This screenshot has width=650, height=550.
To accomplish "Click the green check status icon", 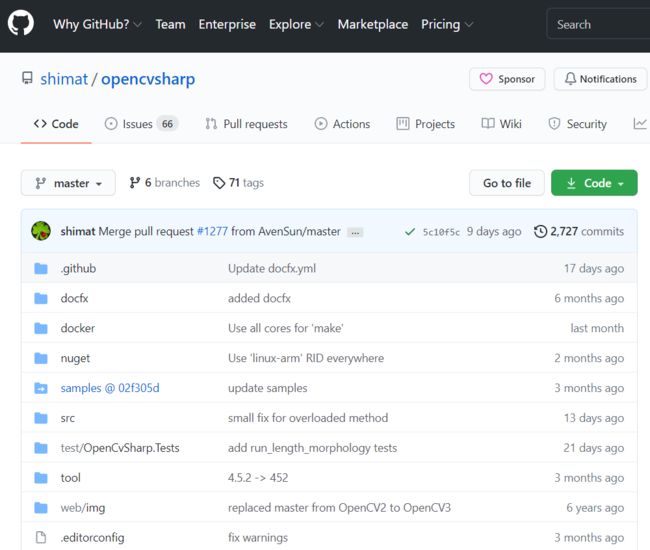I will click(x=410, y=232).
